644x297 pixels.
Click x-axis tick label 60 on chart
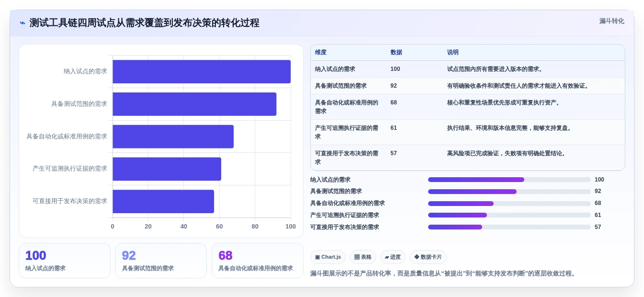coord(219,227)
